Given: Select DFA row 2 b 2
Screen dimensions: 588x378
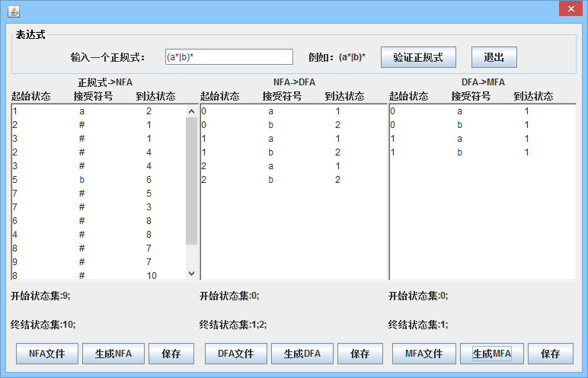Looking at the screenshot, I should [294, 179].
